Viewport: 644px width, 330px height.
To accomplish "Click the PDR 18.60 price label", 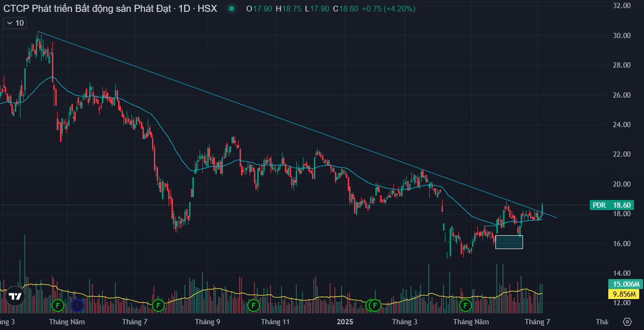I will coord(612,205).
